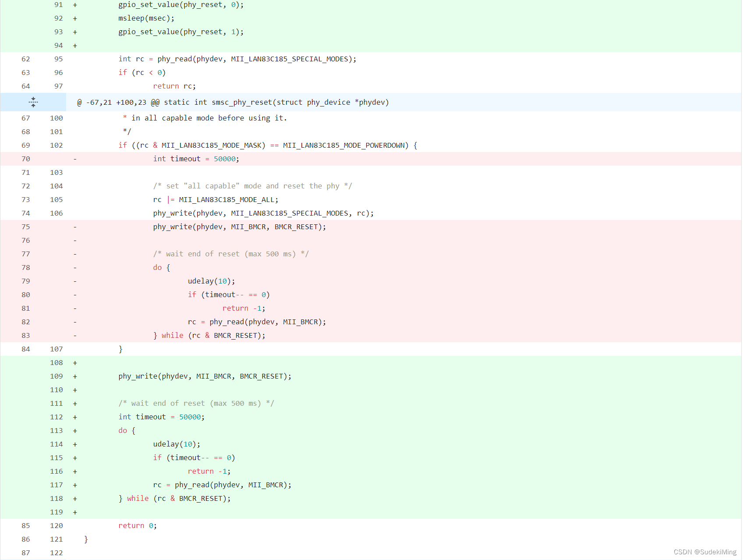Viewport: 743px width, 560px height.
Task: Click removed while BMCR_RESET line 83
Action: click(209, 335)
